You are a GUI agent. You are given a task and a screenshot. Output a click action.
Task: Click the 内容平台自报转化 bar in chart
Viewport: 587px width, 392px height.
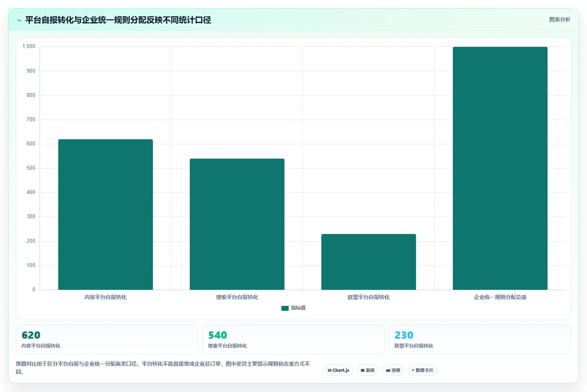105,215
